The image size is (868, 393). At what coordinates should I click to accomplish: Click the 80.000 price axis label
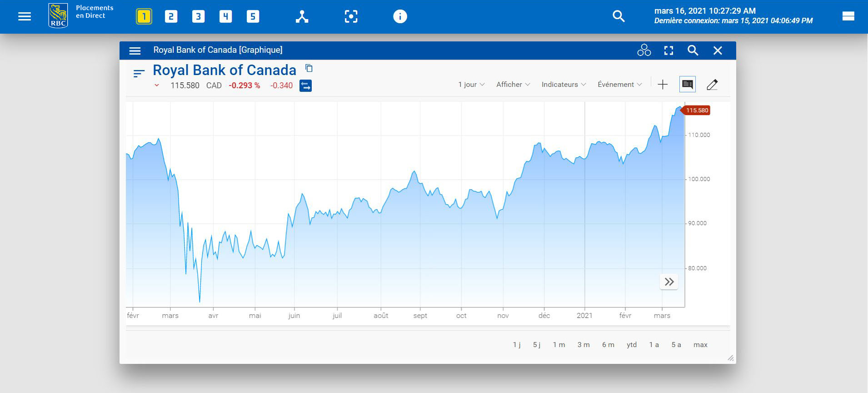pyautogui.click(x=697, y=268)
